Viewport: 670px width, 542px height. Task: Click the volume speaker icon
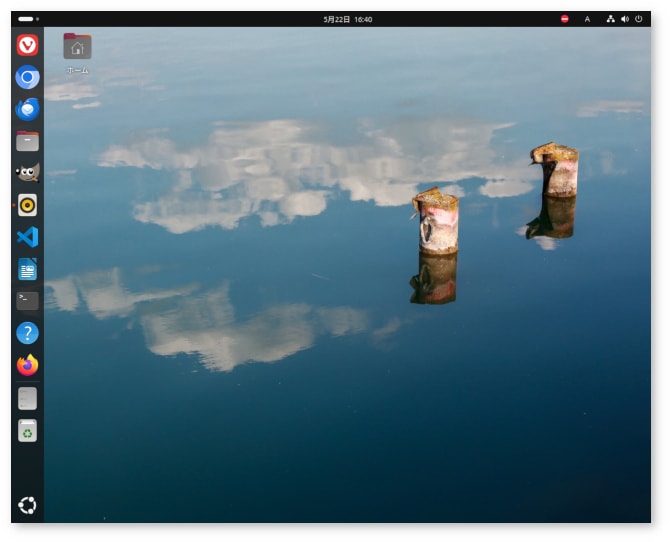[625, 19]
